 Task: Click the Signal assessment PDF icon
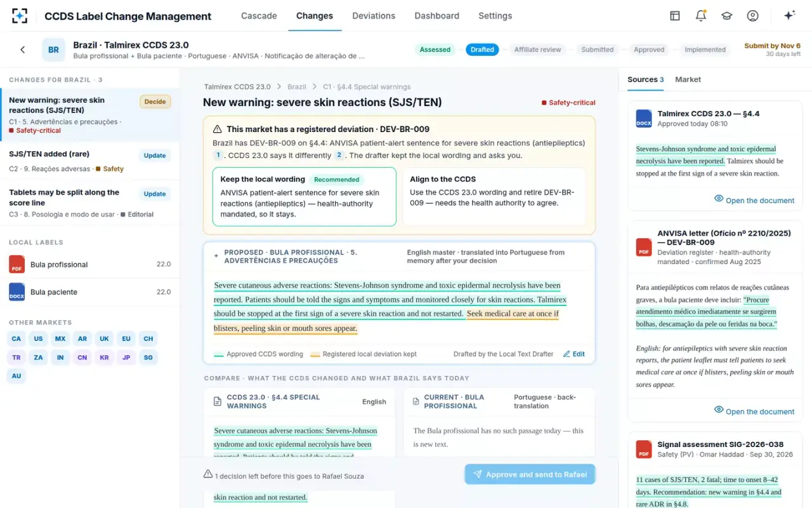click(x=644, y=449)
